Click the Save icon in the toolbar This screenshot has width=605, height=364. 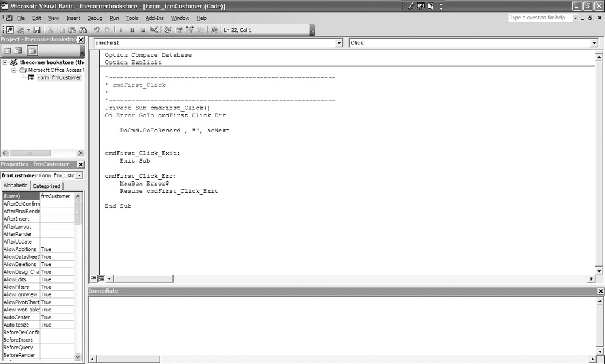pyautogui.click(x=38, y=30)
